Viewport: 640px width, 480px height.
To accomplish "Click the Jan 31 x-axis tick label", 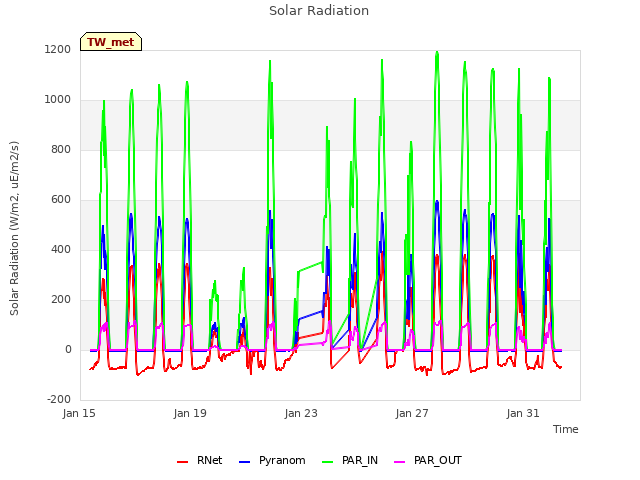I will tap(523, 413).
